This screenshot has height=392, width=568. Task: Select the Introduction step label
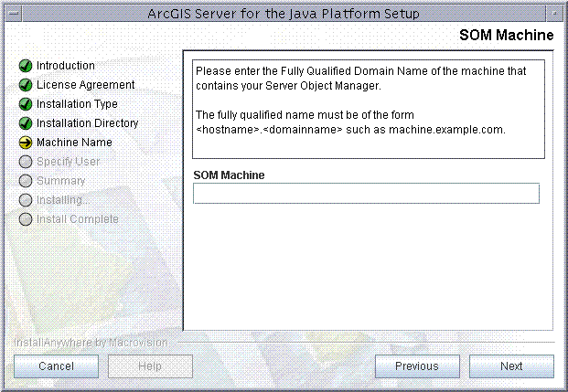(66, 66)
